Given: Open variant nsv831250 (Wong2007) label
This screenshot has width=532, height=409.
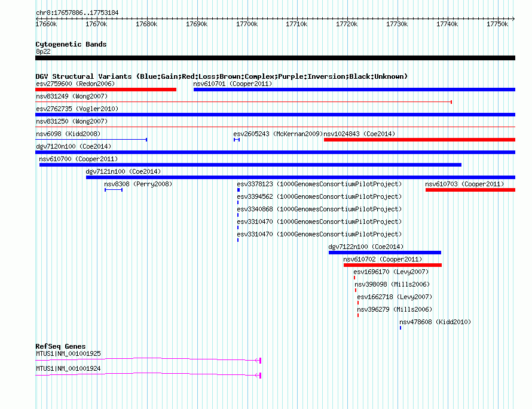Looking at the screenshot, I should (x=72, y=121).
